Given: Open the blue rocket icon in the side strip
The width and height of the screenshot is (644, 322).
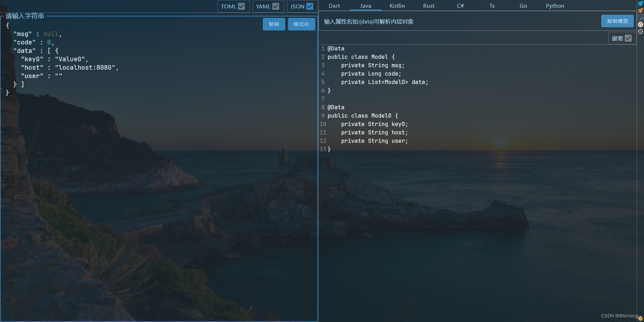Looking at the screenshot, I should [640, 3].
